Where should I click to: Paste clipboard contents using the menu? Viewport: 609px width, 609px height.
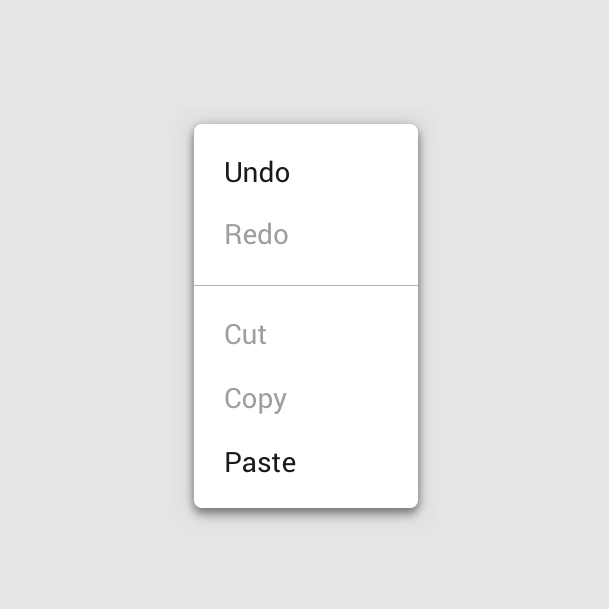click(x=260, y=462)
